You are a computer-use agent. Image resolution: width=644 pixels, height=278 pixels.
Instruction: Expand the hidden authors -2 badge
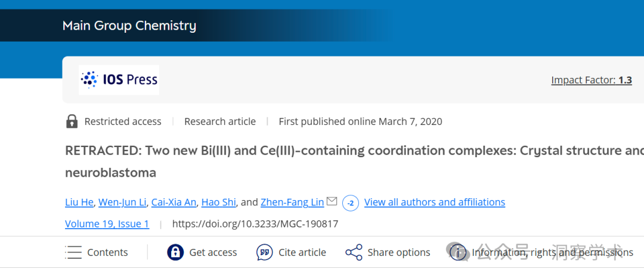click(351, 203)
